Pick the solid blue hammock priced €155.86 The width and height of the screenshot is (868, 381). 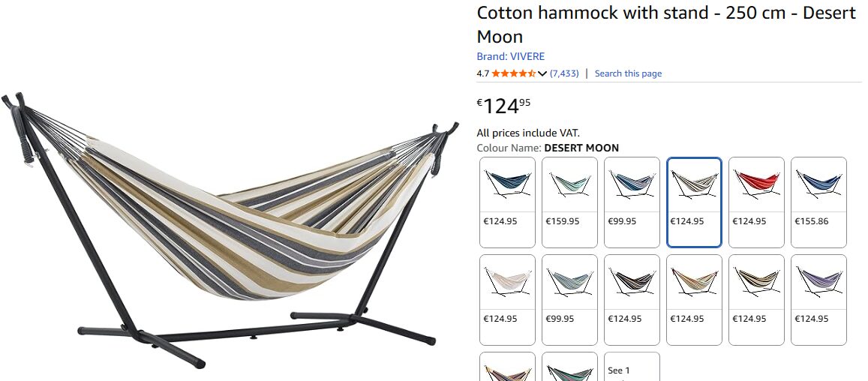click(x=818, y=202)
